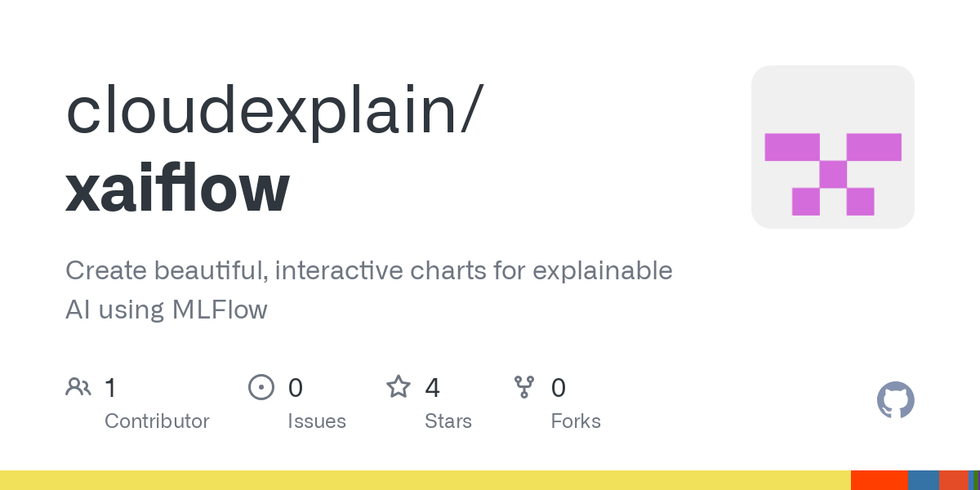980x490 pixels.
Task: Click the yellow language bar segment
Action: (425, 480)
